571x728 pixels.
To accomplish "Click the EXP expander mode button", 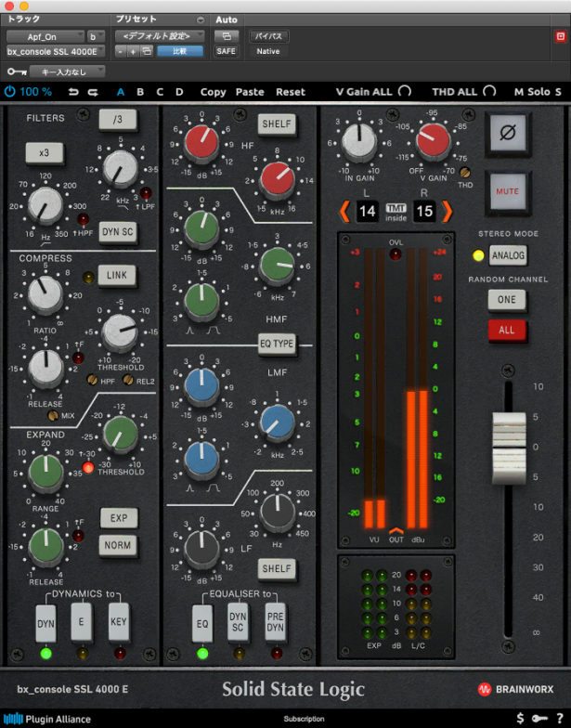I will coord(119,518).
